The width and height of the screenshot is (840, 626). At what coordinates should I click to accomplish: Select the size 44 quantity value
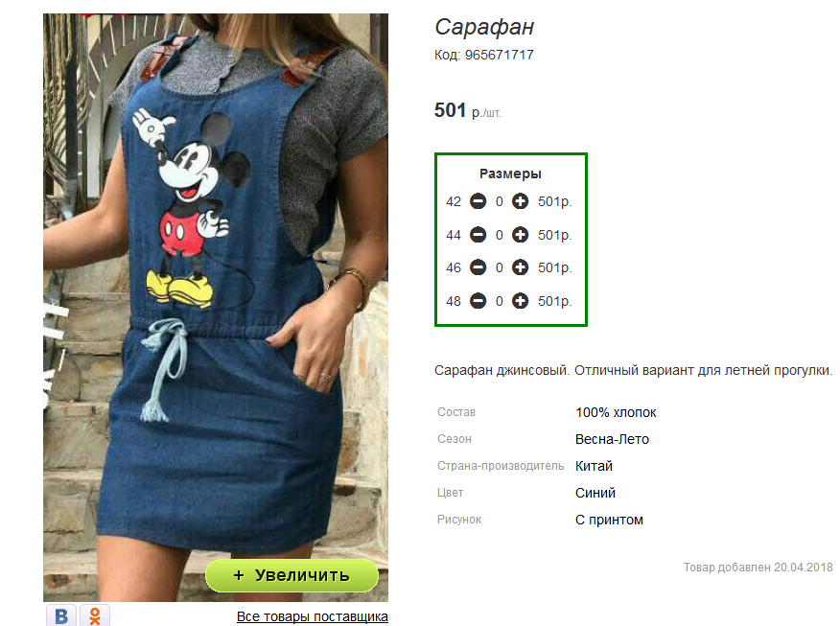point(500,235)
